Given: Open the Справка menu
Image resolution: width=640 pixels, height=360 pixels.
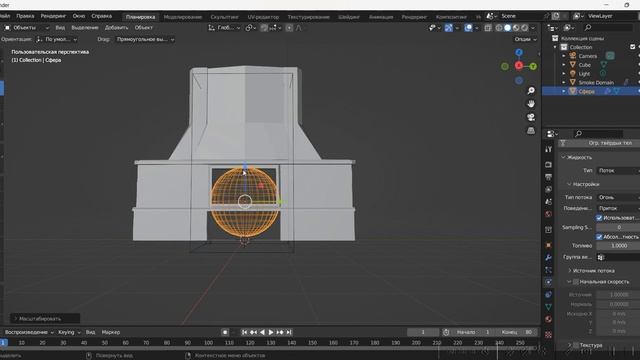Looking at the screenshot, I should (x=102, y=16).
